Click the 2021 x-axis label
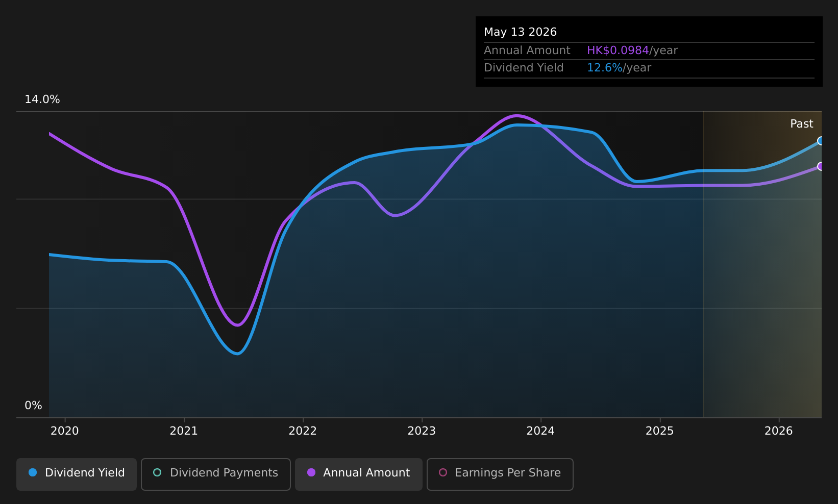 (x=184, y=431)
